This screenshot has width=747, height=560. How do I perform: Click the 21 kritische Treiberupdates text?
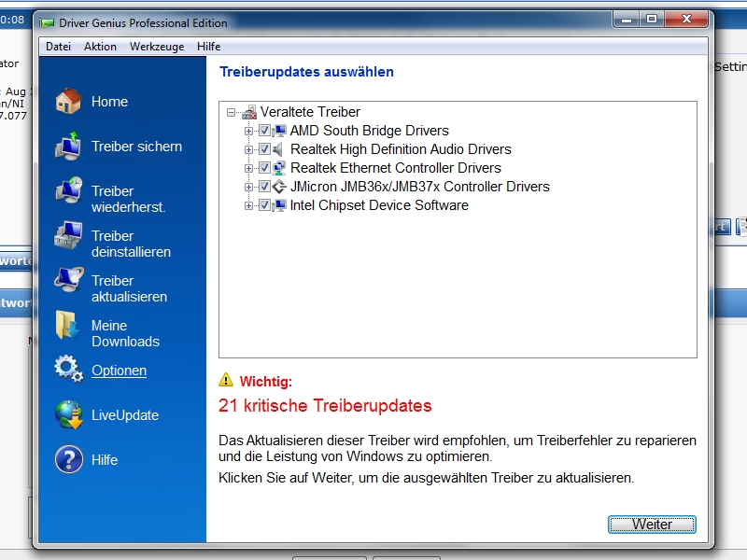325,406
